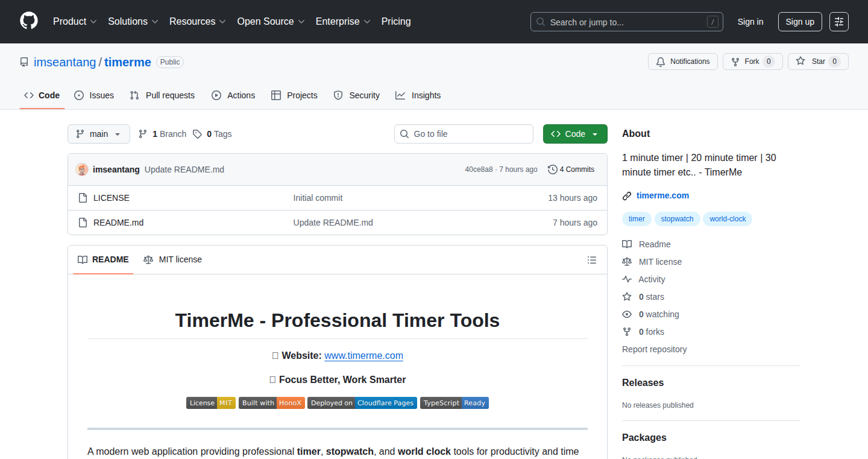Open the Readme link in About sidebar
This screenshot has height=459, width=868.
click(647, 244)
